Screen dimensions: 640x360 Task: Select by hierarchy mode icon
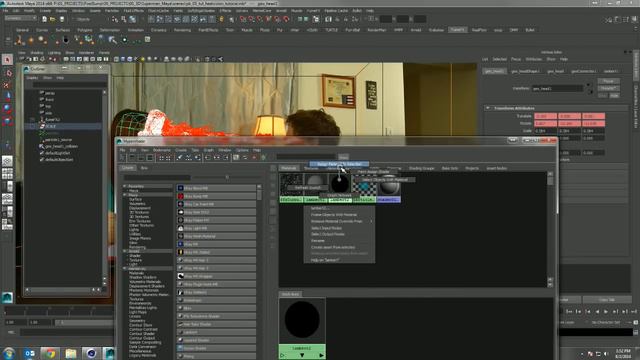(x=115, y=19)
